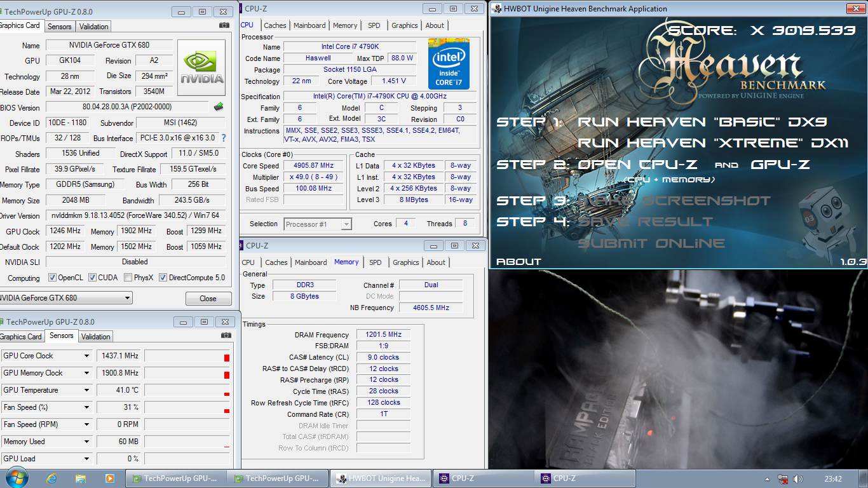
Task: Open Windows Explorer folder icon in taskbar
Action: click(81, 478)
